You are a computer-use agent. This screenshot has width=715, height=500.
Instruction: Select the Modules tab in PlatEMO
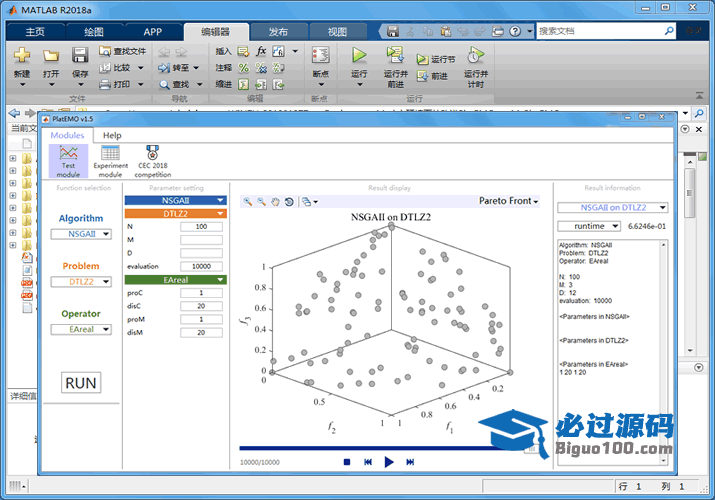point(67,135)
